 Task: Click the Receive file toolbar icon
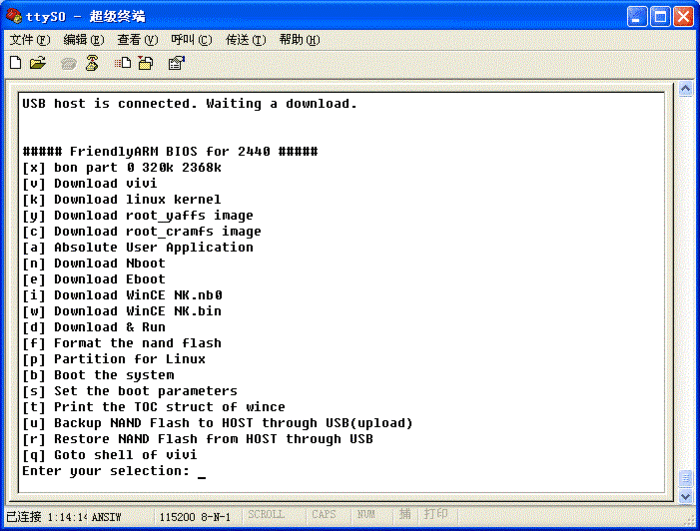[146, 63]
